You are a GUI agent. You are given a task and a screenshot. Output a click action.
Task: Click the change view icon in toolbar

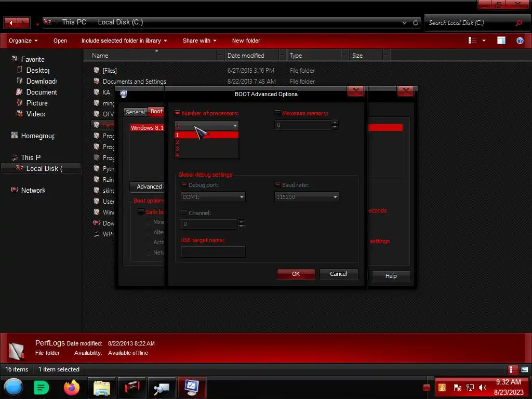tap(472, 41)
